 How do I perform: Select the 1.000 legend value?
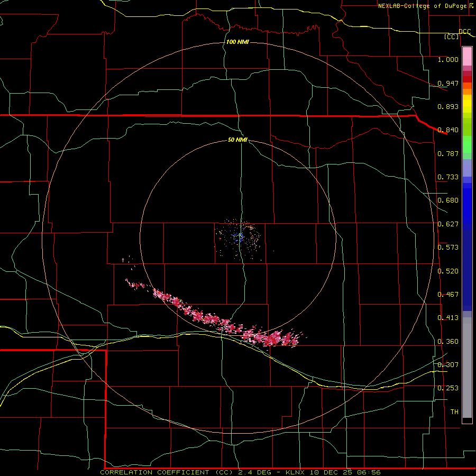tap(448, 59)
